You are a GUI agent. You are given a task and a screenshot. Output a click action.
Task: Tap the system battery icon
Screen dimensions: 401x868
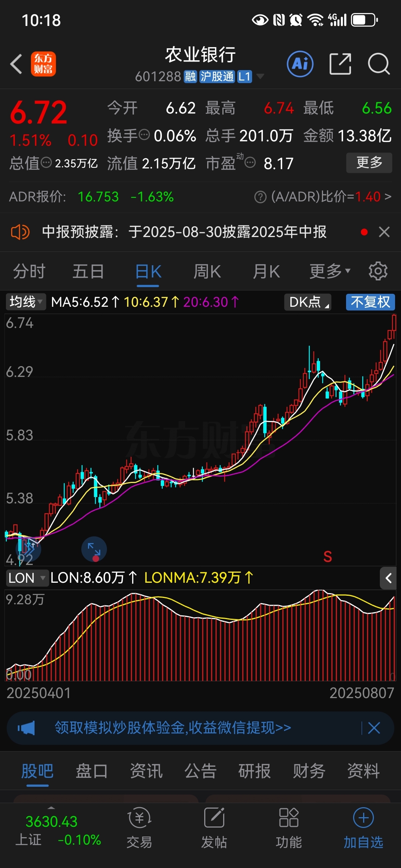click(x=365, y=20)
